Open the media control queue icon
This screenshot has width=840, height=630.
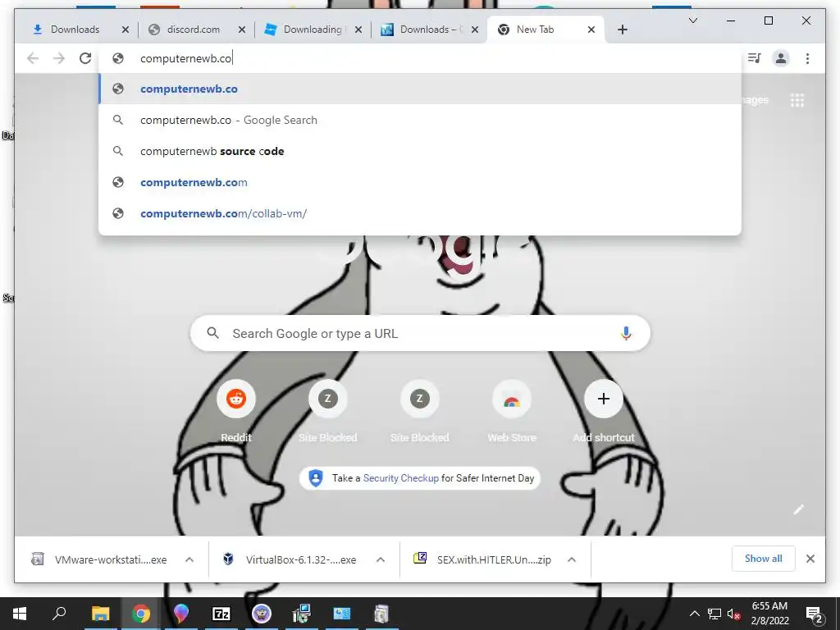click(x=755, y=58)
